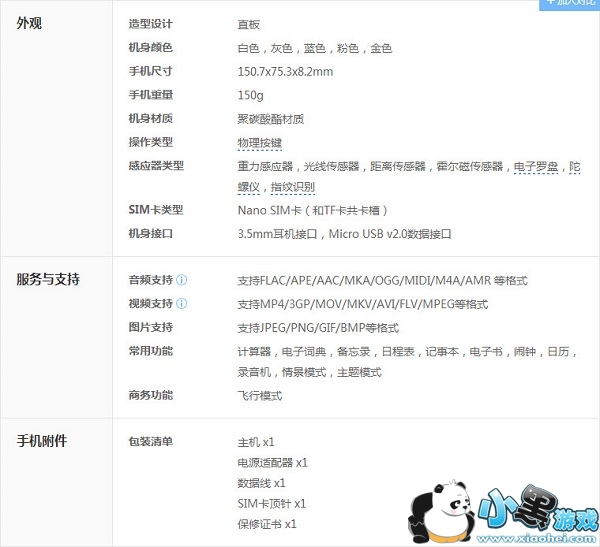
Task: Select the 商务功能 label
Action: (150, 395)
